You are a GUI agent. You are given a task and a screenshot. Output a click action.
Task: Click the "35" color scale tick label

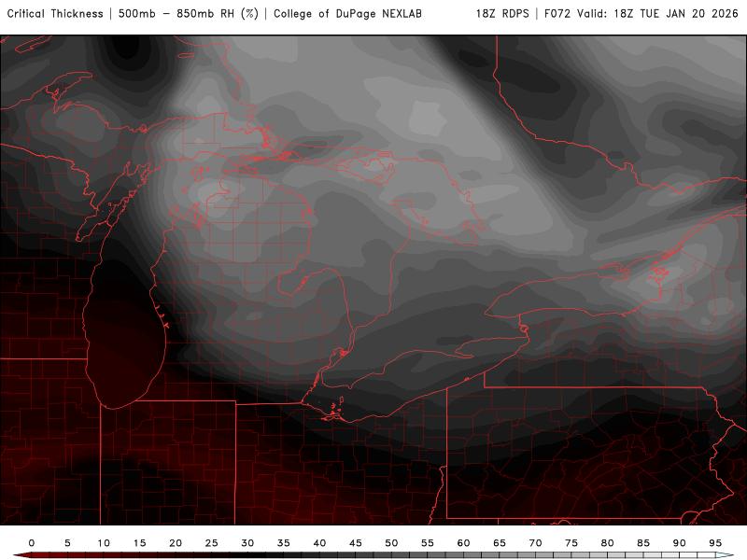[x=284, y=543]
